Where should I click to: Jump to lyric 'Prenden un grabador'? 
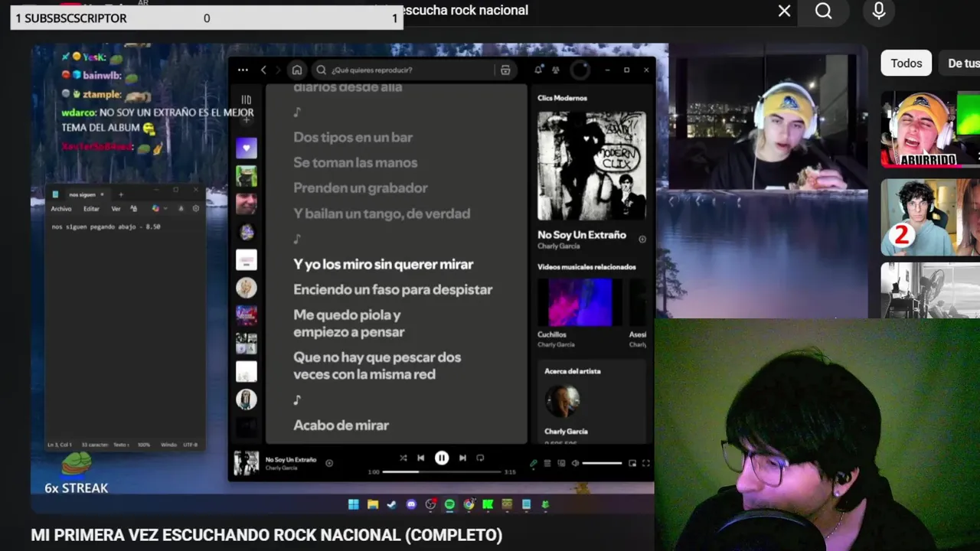click(361, 187)
